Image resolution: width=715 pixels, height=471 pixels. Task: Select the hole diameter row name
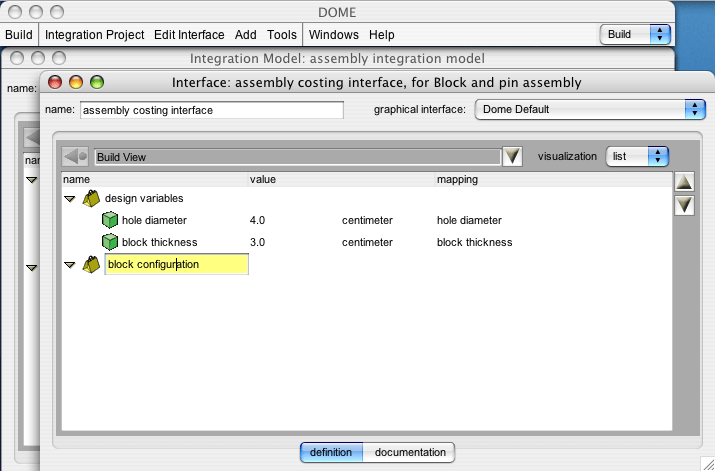pos(154,220)
